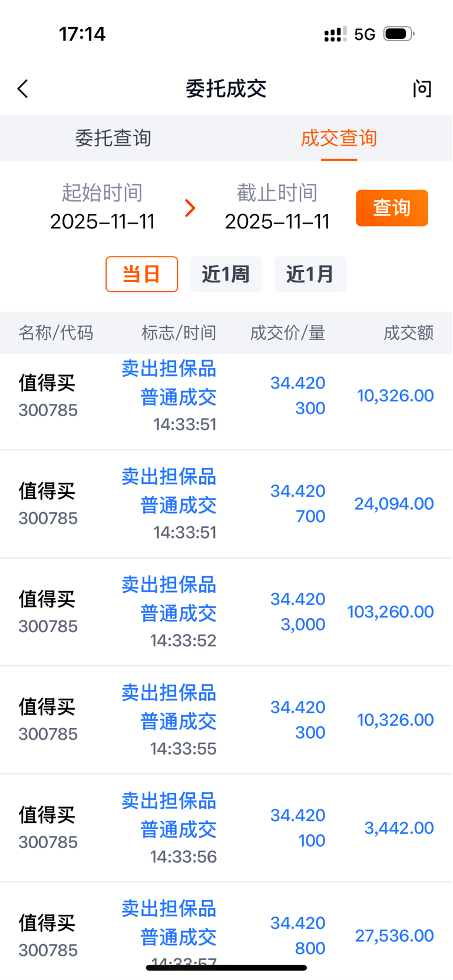Switch to the 委托查询 tab
Viewport: 453px width, 980px height.
click(113, 138)
